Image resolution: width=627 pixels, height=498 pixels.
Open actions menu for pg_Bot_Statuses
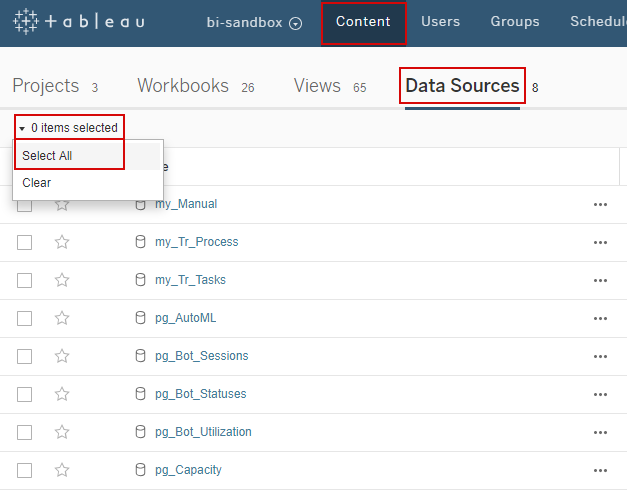(x=600, y=394)
